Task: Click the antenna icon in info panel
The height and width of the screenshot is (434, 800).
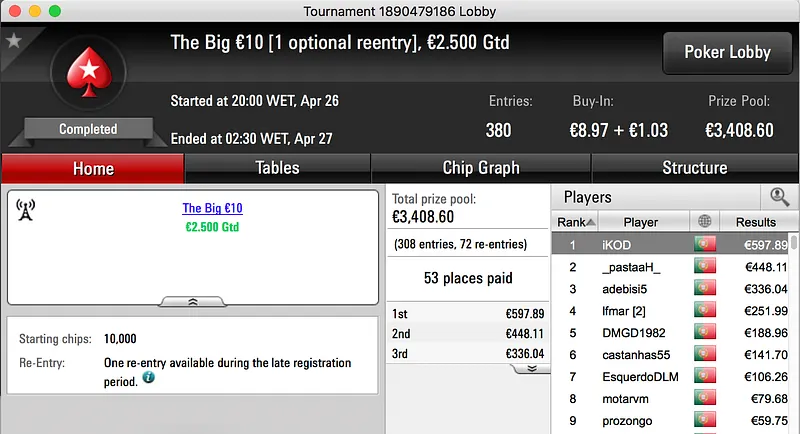Action: 27,210
